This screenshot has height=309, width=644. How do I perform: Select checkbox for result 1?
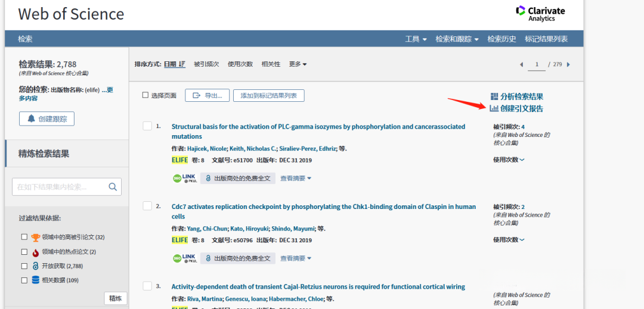147,126
